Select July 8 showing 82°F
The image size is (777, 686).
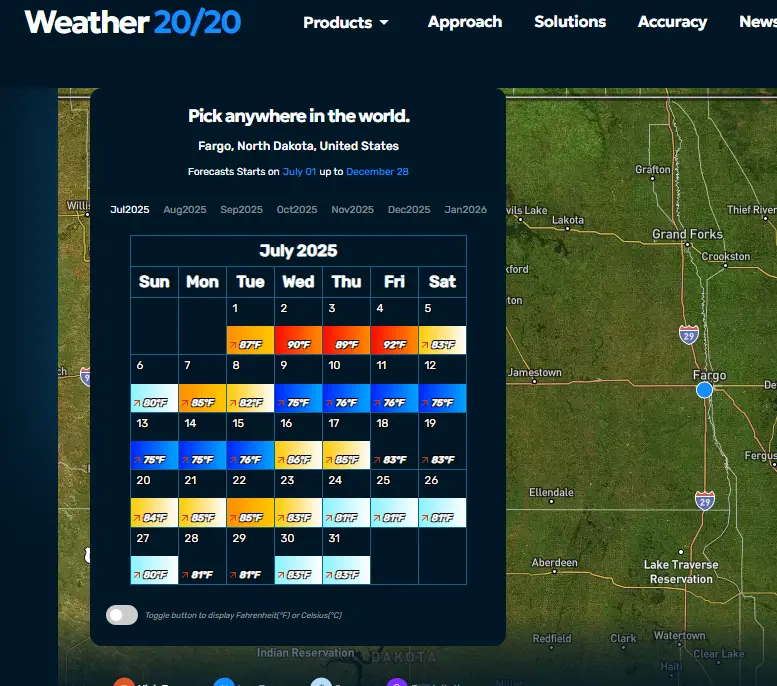point(250,384)
